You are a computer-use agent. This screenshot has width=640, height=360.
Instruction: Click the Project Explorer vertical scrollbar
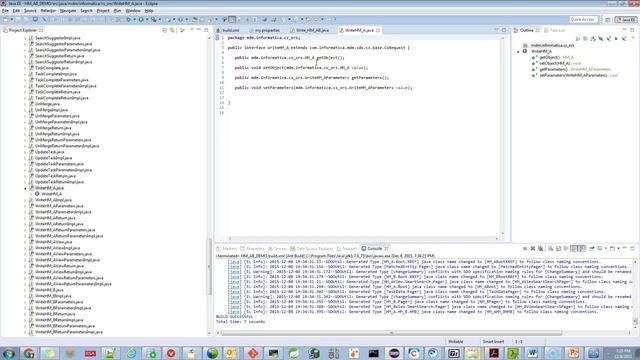pos(209,267)
